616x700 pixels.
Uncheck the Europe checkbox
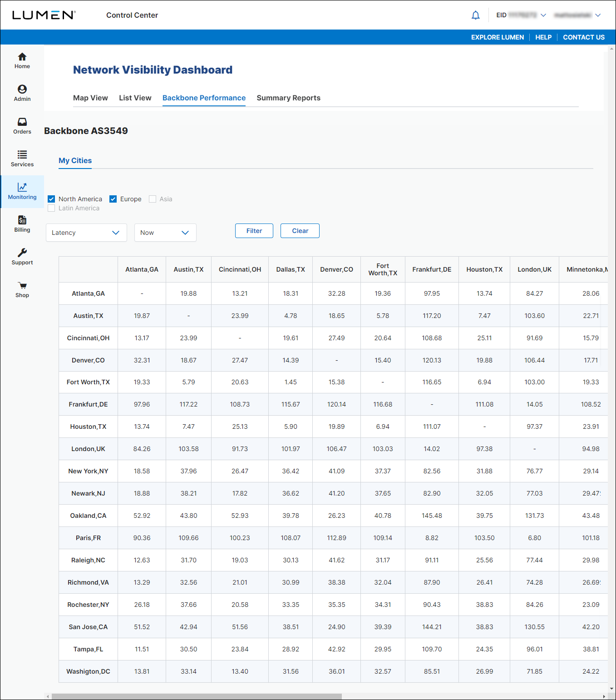(x=113, y=199)
